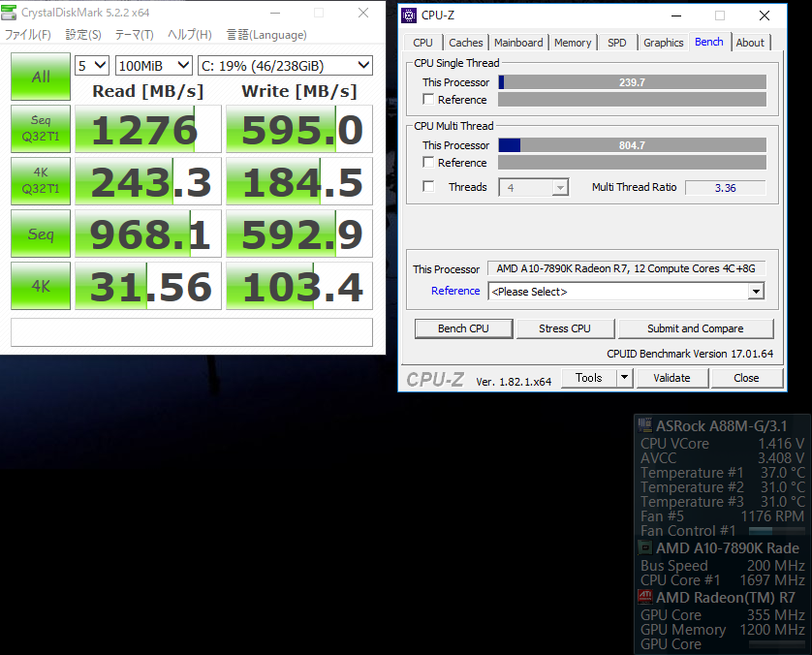812x655 pixels.
Task: Click the AMD A10-7890K CPU icon in gadget
Action: click(x=644, y=547)
